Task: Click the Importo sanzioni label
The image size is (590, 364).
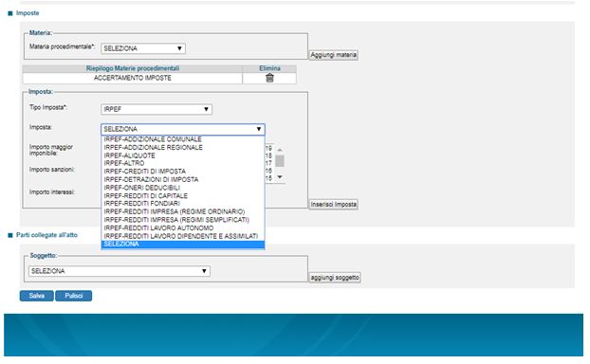Action: [x=52, y=170]
